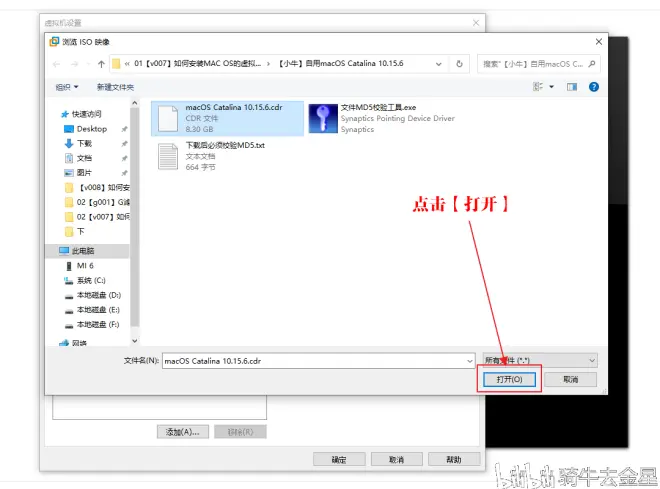
Task: Go back using the back arrow
Action: click(x=56, y=64)
